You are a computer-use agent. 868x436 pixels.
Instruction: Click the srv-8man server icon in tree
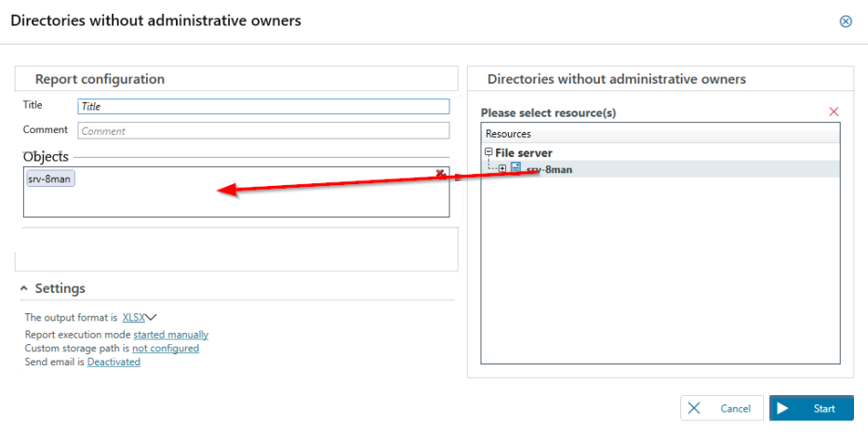click(x=515, y=168)
